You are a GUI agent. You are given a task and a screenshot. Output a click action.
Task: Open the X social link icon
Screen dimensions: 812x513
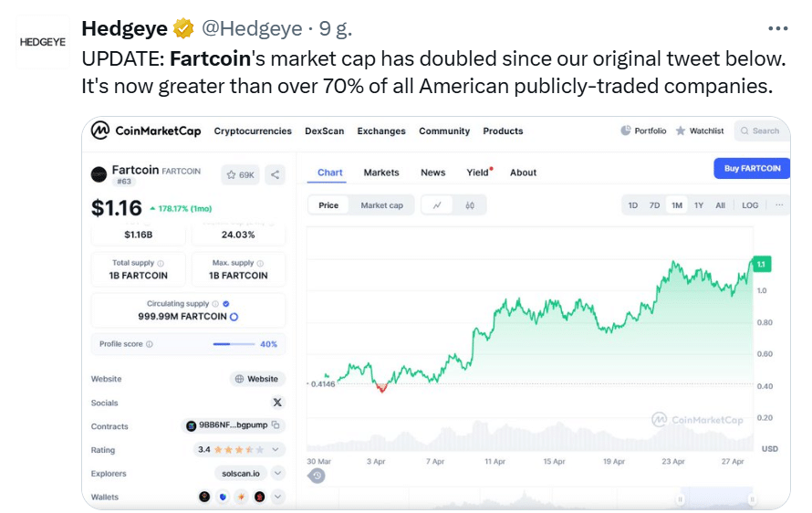pyautogui.click(x=277, y=403)
